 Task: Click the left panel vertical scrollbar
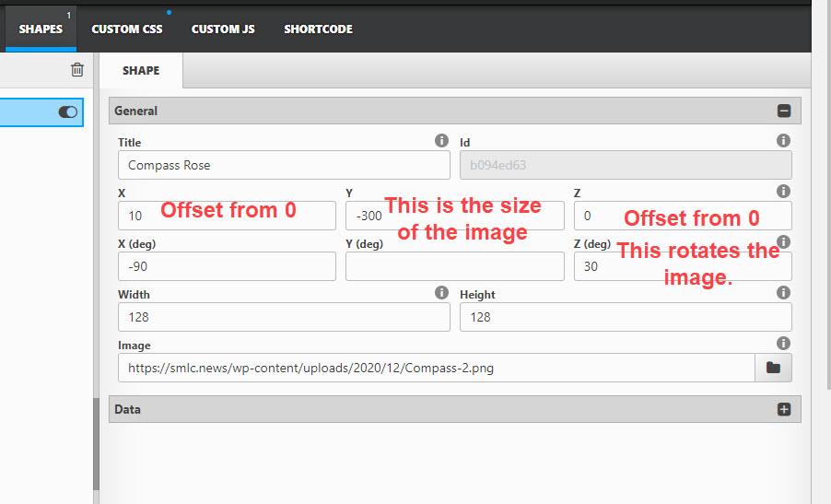(96, 444)
